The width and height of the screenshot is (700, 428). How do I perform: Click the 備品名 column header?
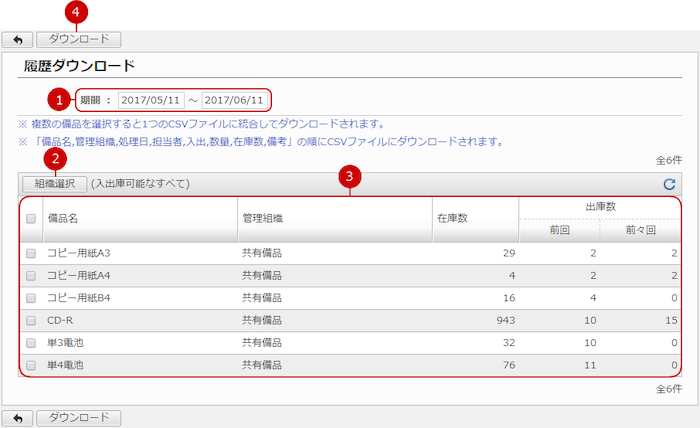coord(65,219)
